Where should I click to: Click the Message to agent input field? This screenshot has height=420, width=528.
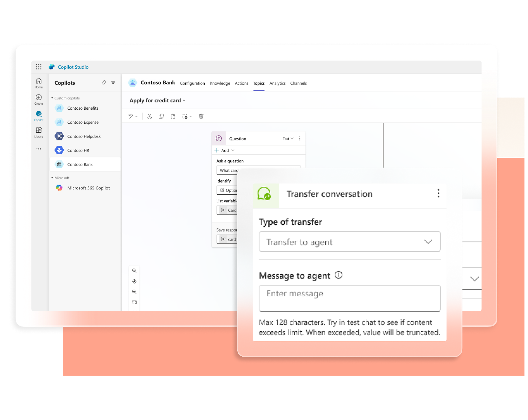click(350, 294)
